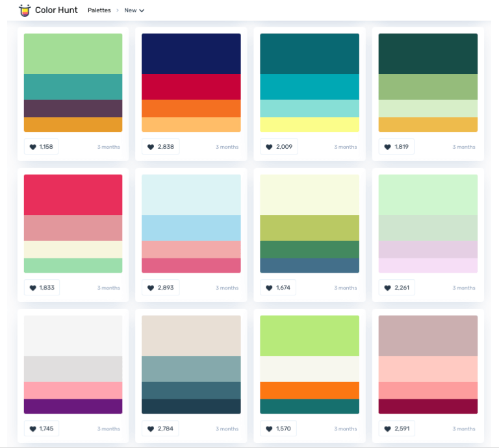The width and height of the screenshot is (499, 448).
Task: Toggle like on the 2,261 palette
Action: pos(388,288)
